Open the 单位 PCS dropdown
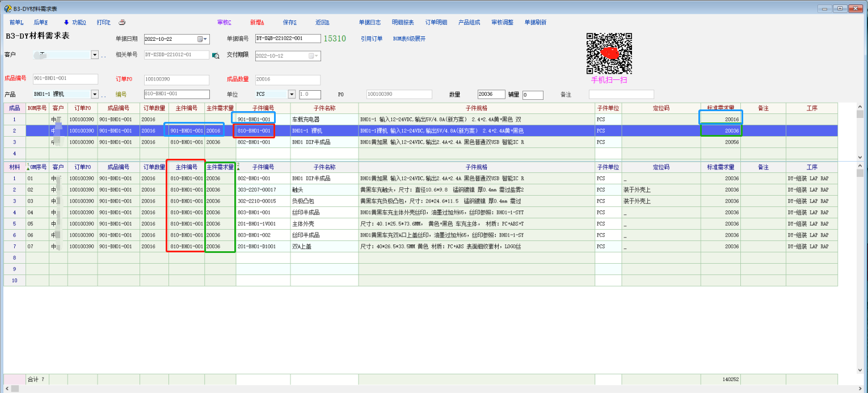Screen dimensions: 868x393 292,95
